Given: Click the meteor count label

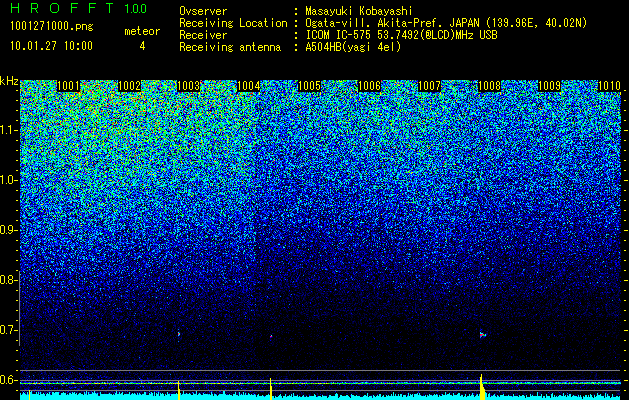Looking at the screenshot, I should (142, 31).
